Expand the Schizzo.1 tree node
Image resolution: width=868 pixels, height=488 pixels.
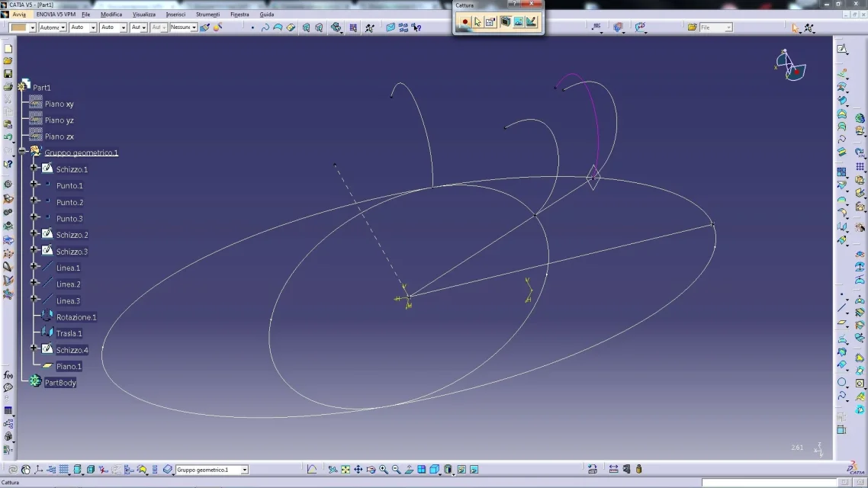click(34, 167)
